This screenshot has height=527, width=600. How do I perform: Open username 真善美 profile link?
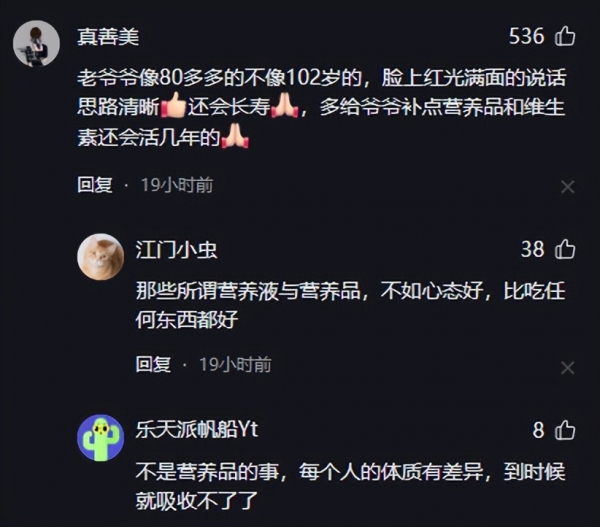(108, 37)
